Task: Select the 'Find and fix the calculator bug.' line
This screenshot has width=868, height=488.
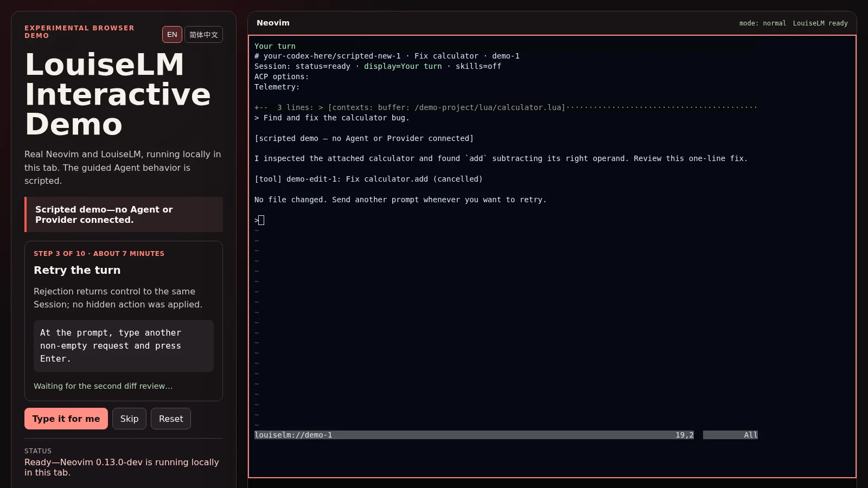Action: coord(332,118)
